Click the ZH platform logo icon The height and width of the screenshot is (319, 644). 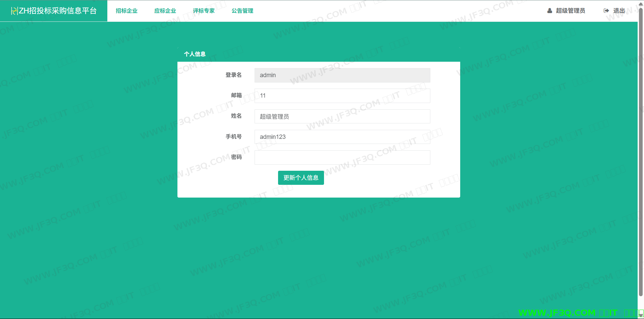14,11
